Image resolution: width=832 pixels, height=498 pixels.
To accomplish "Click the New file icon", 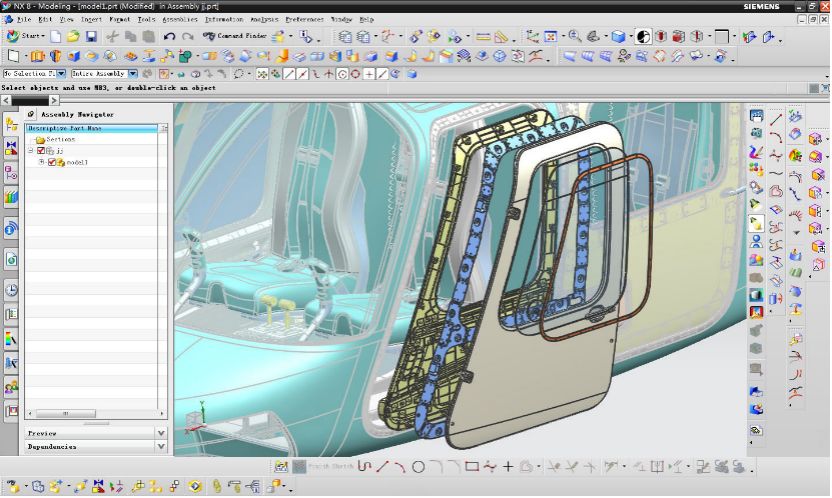I will tap(57, 37).
